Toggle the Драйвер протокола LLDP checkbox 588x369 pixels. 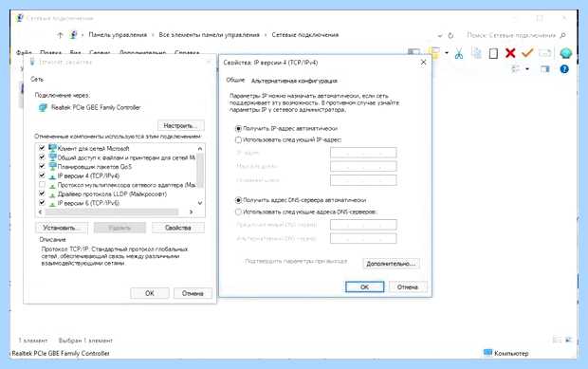tap(42, 194)
